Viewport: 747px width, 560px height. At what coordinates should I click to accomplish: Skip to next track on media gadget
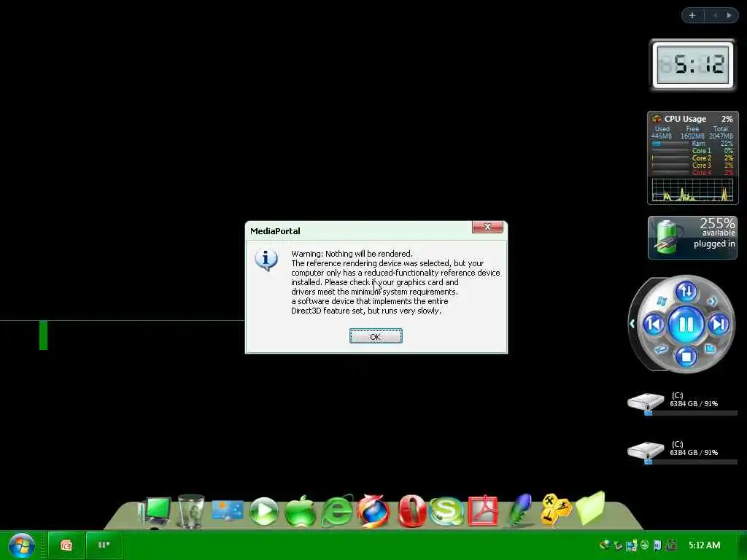click(x=719, y=324)
